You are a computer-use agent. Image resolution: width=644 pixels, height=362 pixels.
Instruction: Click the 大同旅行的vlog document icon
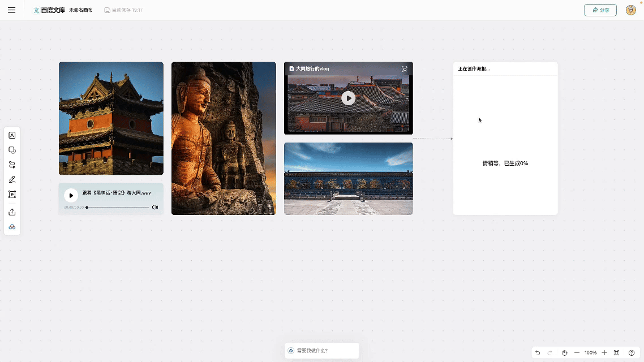pyautogui.click(x=291, y=69)
